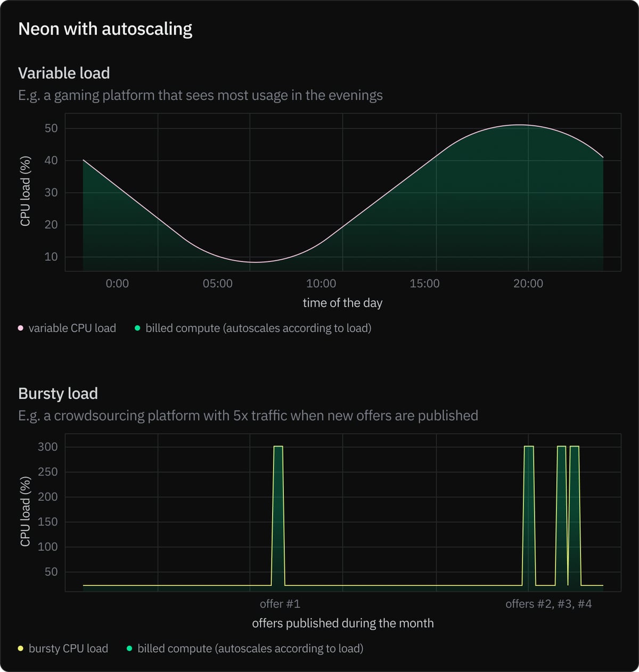Click the 15:00 time axis label
The image size is (639, 672).
(x=424, y=283)
